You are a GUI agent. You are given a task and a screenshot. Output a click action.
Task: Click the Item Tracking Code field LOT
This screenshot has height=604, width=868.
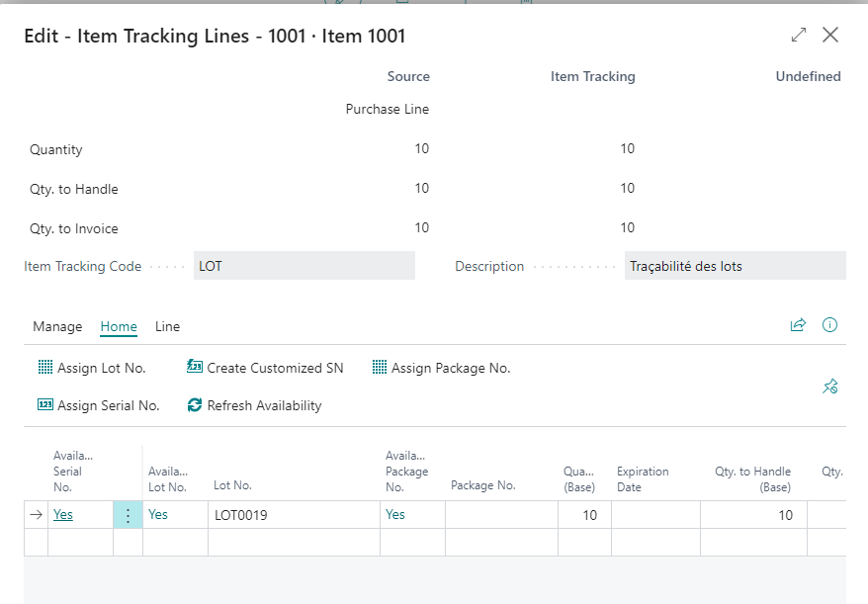pyautogui.click(x=304, y=266)
